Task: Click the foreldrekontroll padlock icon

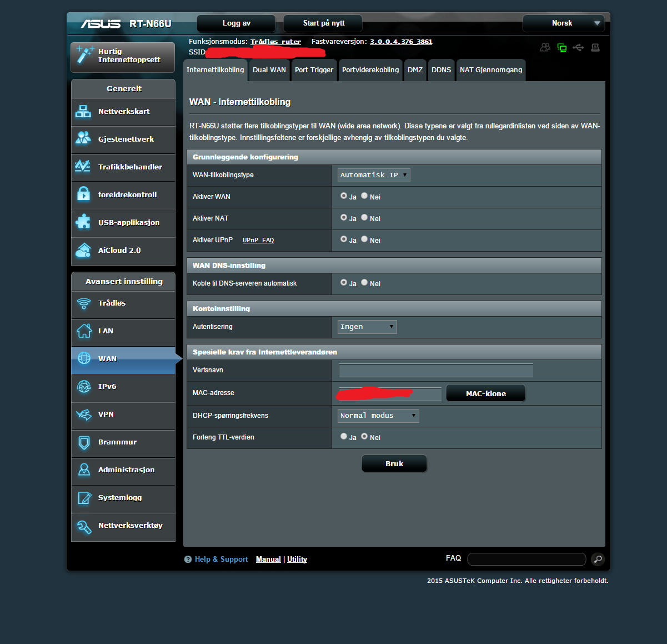Action: (x=83, y=193)
